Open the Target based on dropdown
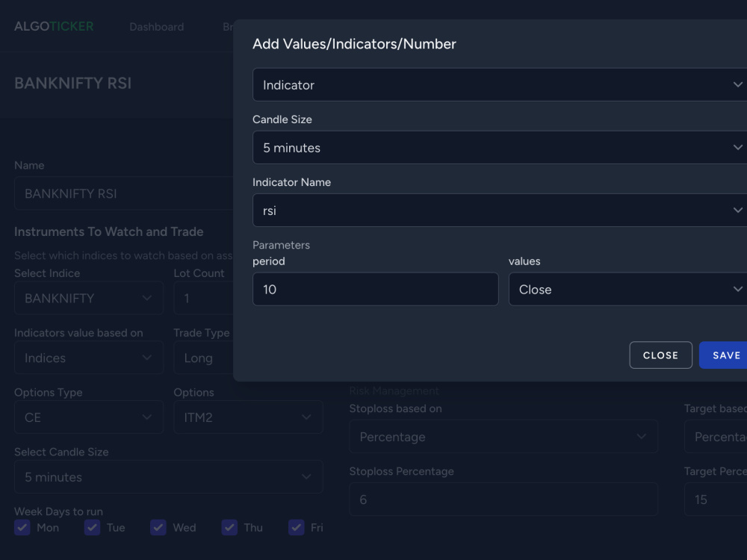Viewport: 747px width, 560px height. [x=716, y=436]
